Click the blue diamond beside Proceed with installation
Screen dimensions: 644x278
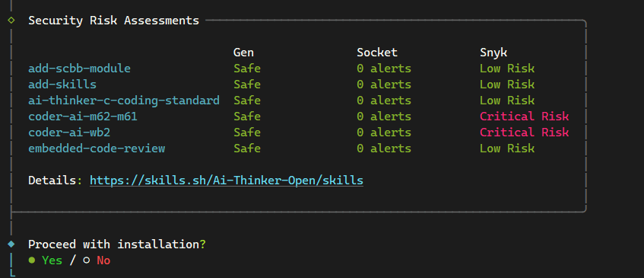[11, 244]
